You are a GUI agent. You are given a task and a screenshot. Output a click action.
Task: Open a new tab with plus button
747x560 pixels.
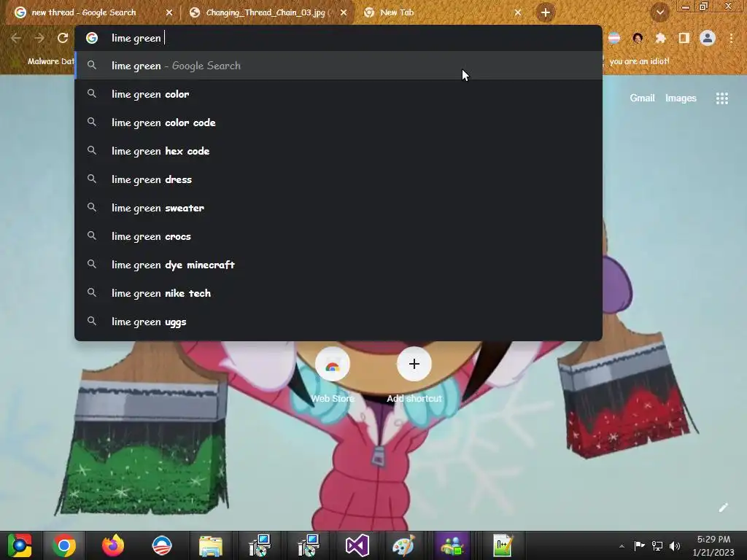point(546,12)
